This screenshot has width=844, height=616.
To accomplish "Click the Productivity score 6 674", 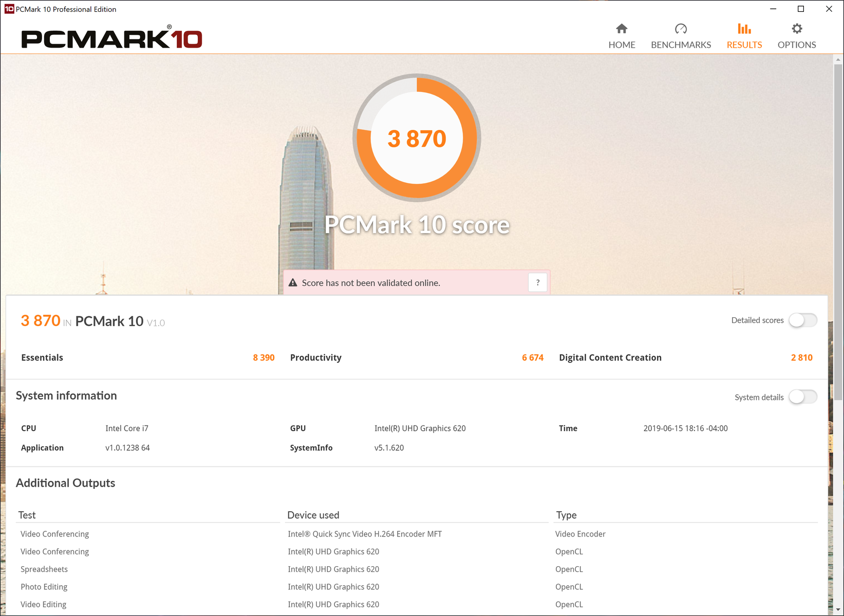I will tap(533, 358).
